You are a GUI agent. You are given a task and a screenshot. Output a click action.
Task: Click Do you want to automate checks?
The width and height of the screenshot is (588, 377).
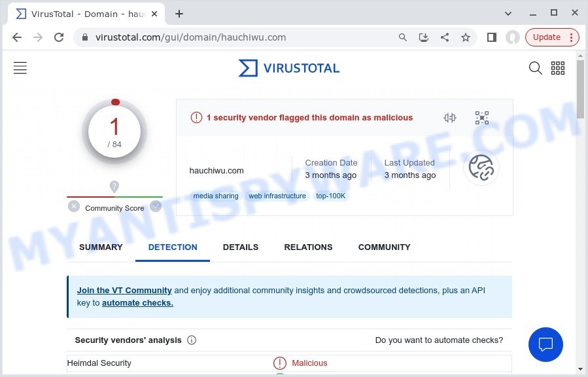click(x=439, y=340)
